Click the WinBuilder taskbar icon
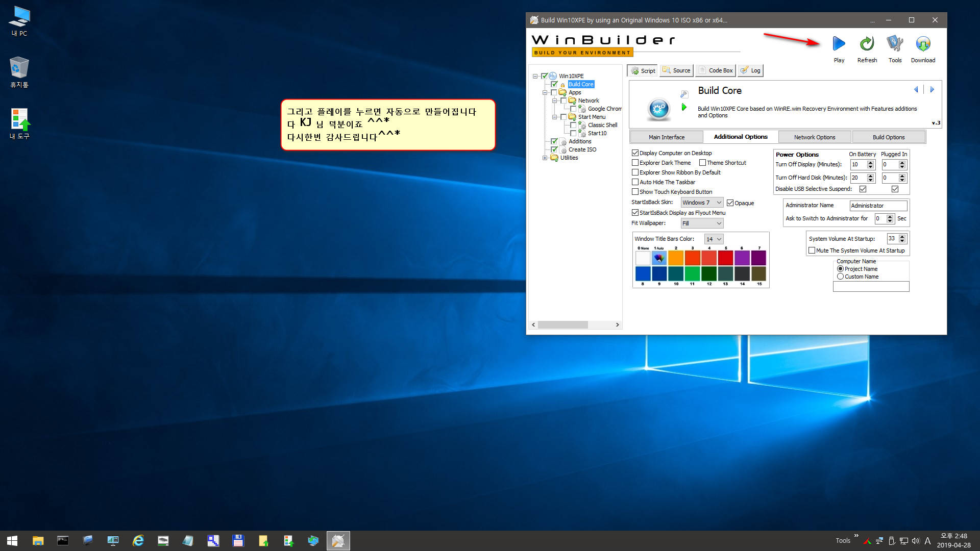 click(x=338, y=541)
